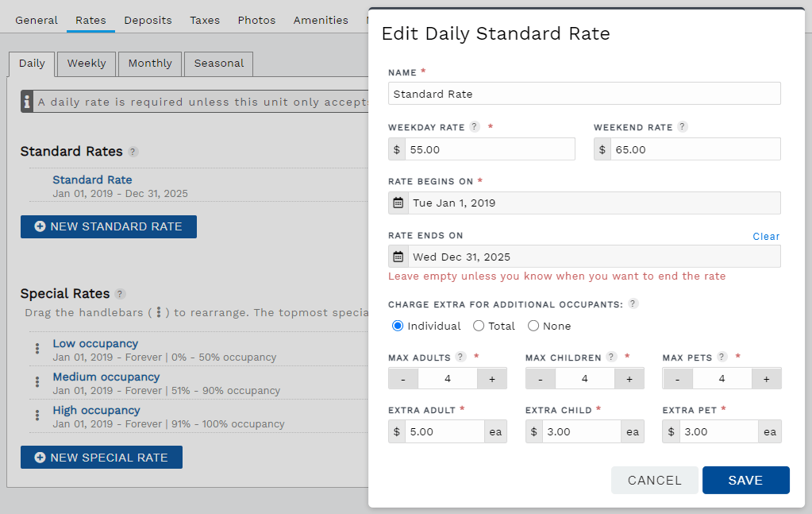This screenshot has height=514, width=812.
Task: Open the calendar picker for Rate Begins On
Action: click(398, 203)
